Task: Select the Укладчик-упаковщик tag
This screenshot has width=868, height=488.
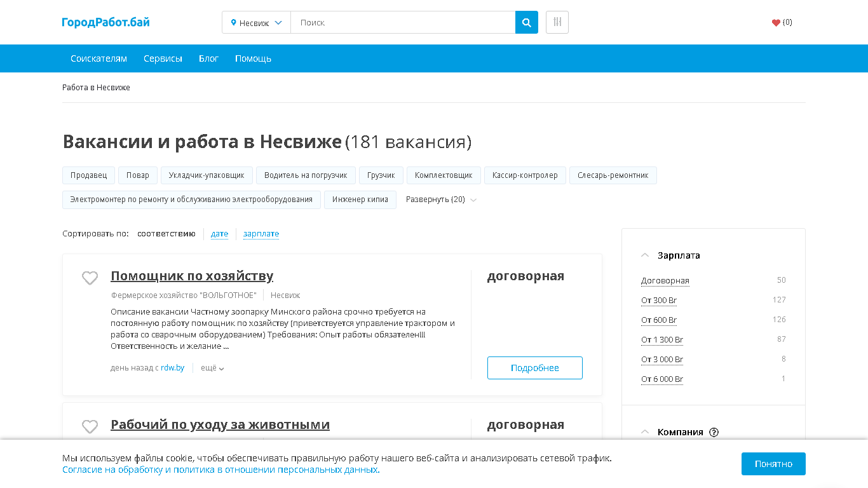Action: [x=207, y=175]
